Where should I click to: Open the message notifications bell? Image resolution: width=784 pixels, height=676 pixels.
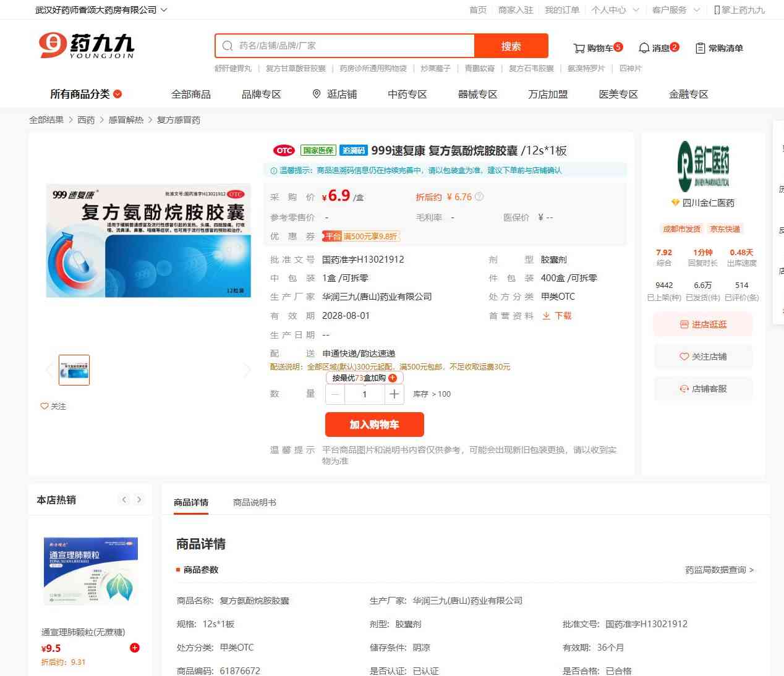[x=644, y=48]
